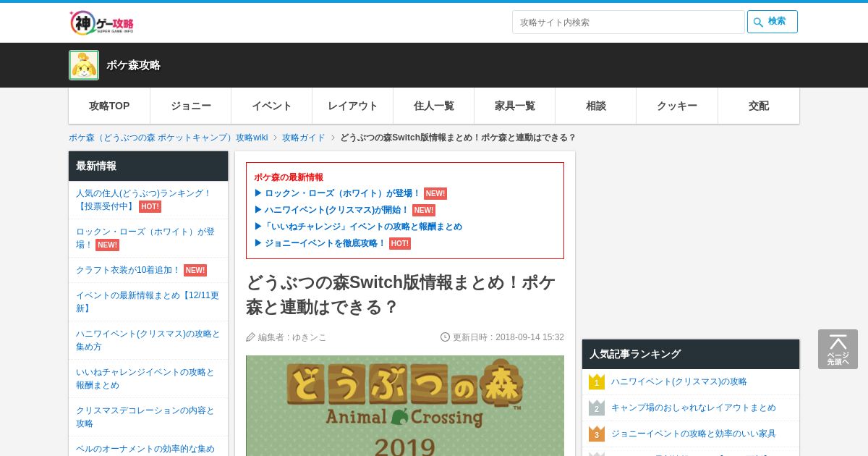The height and width of the screenshot is (456, 868).
Task: Click the gold rank 1 crown icon
Action: point(597,381)
